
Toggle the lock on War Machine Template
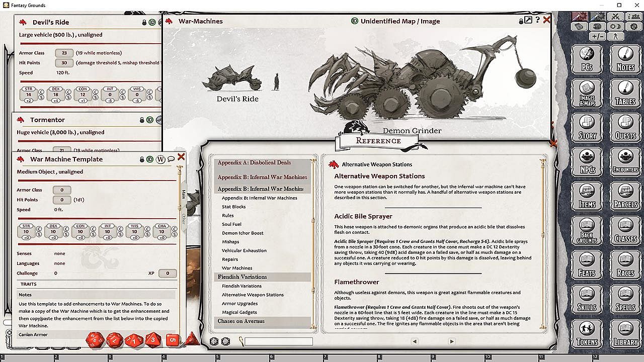coord(142,159)
